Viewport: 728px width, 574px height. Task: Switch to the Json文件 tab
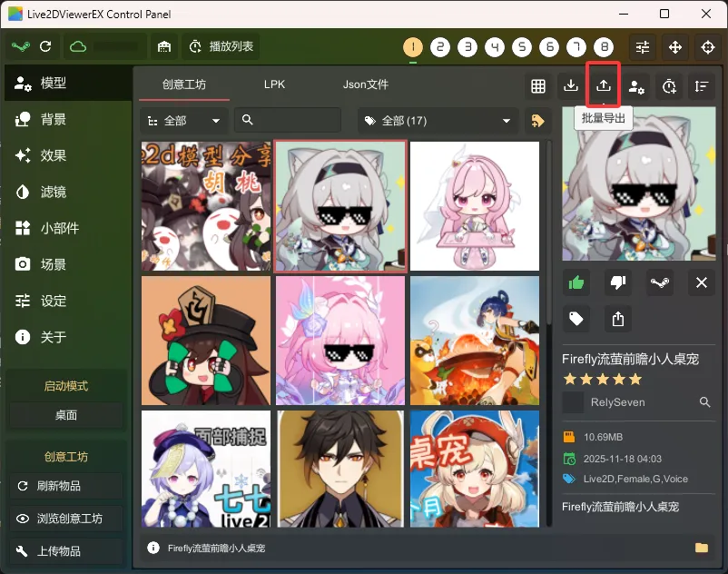[x=366, y=84]
